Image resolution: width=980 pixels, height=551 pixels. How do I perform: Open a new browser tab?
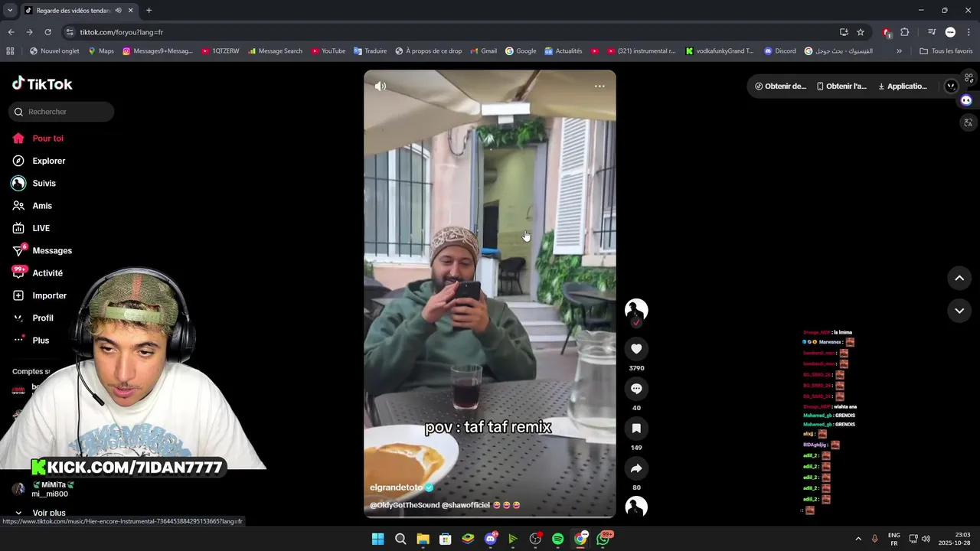pos(149,10)
